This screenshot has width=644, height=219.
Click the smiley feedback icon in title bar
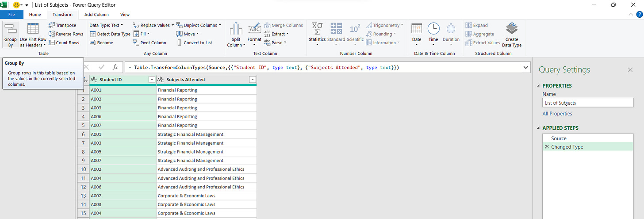16,5
